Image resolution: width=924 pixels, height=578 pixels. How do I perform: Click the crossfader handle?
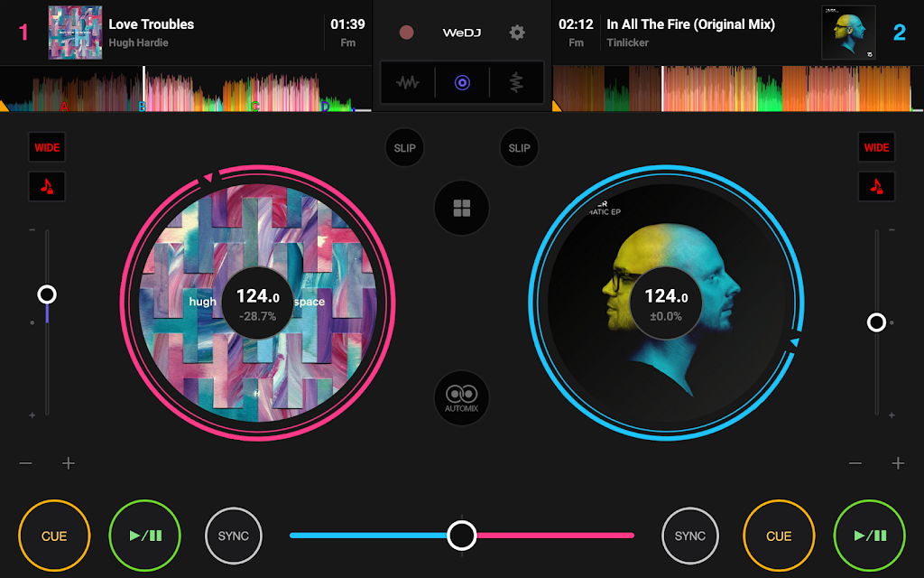[x=462, y=535]
